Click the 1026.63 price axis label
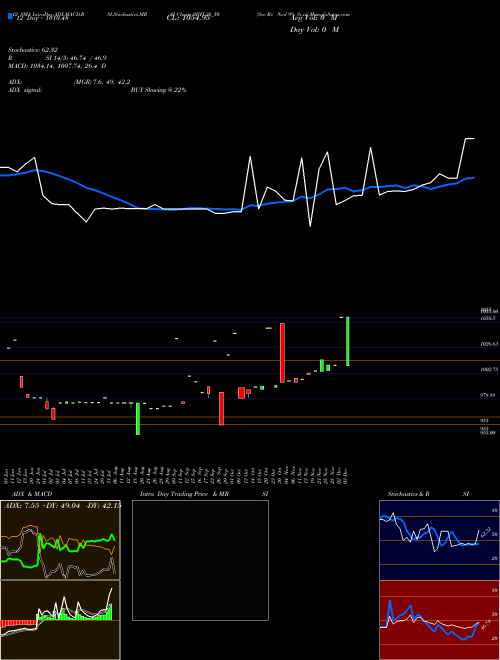 click(x=488, y=344)
